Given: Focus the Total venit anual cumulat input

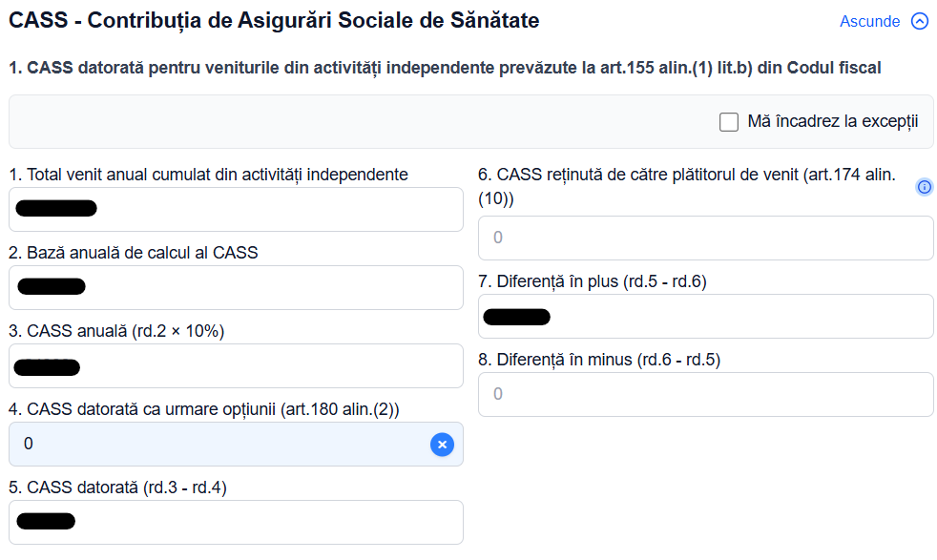Looking at the screenshot, I should tap(236, 209).
